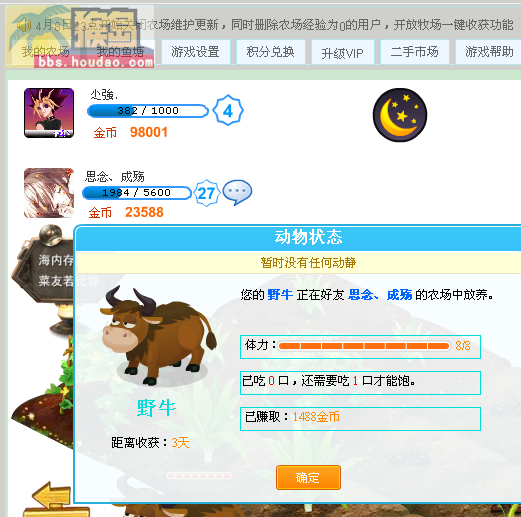The image size is (521, 517).
Task: Open the 游戏设置 tab
Action: (x=196, y=52)
